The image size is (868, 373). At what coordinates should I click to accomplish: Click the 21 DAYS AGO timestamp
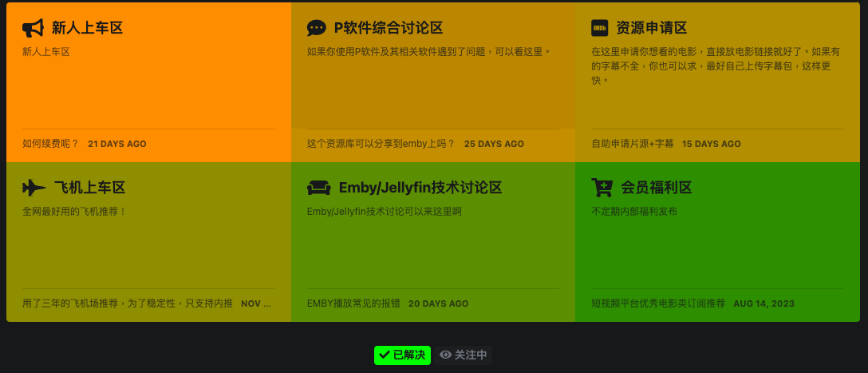tap(117, 144)
